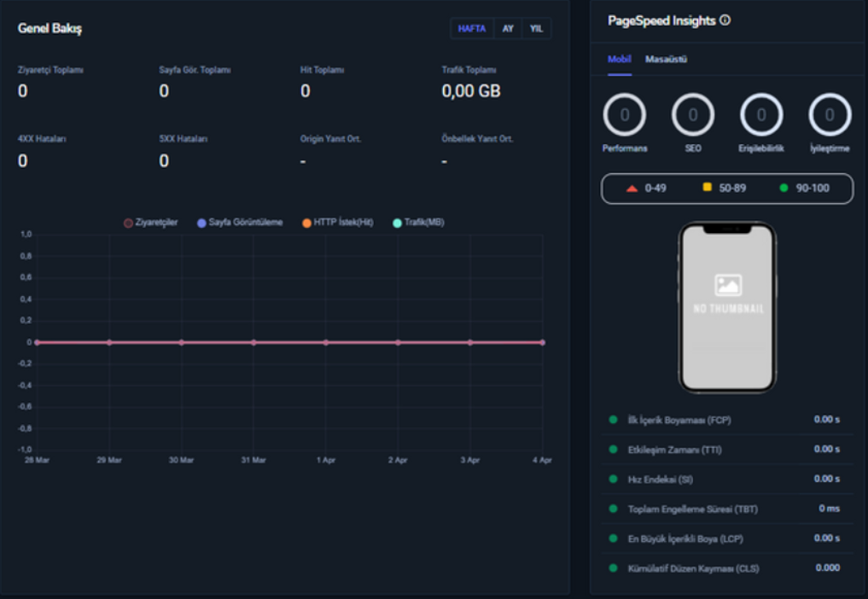The width and height of the screenshot is (868, 599).
Task: Click the Önbellek Yanıt Ort. stat label
Action: (477, 139)
